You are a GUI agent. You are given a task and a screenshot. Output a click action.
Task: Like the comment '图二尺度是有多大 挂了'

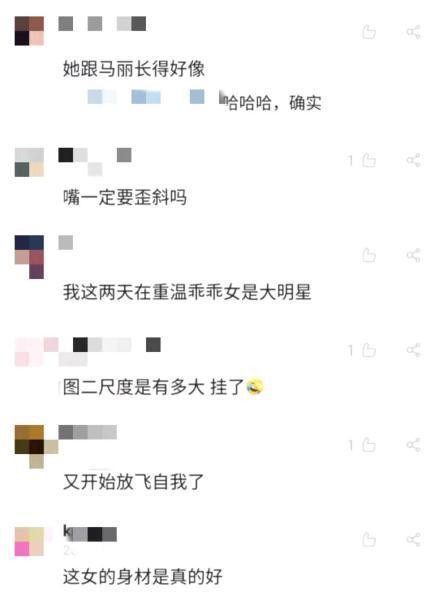click(369, 350)
